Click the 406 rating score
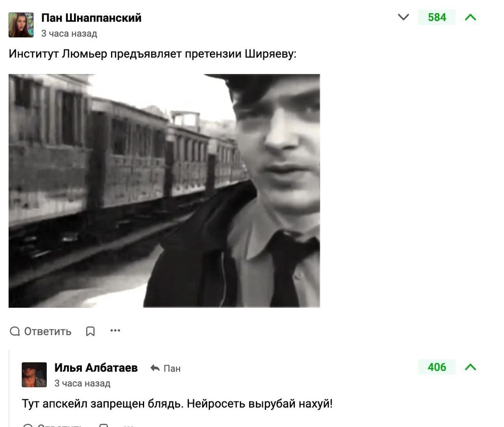 pos(437,367)
